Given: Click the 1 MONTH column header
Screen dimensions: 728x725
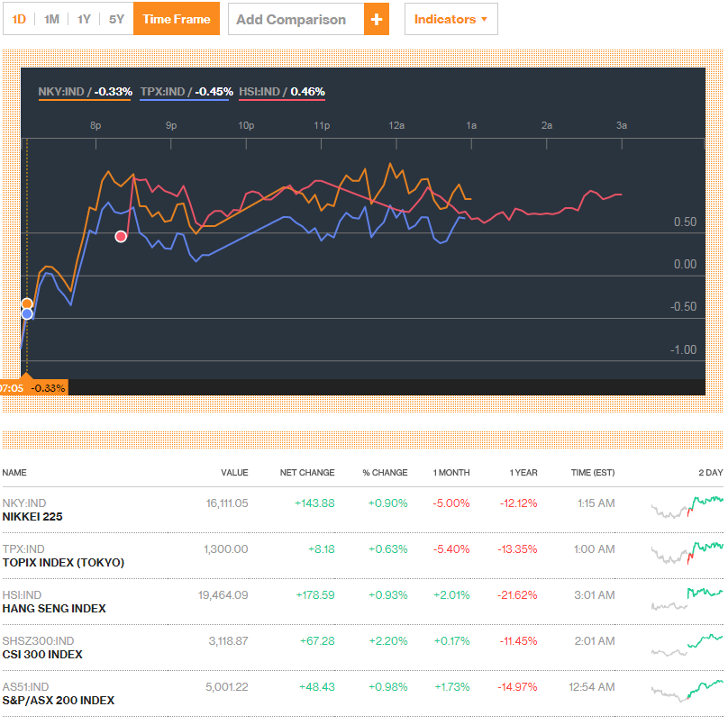Looking at the screenshot, I should point(451,473).
